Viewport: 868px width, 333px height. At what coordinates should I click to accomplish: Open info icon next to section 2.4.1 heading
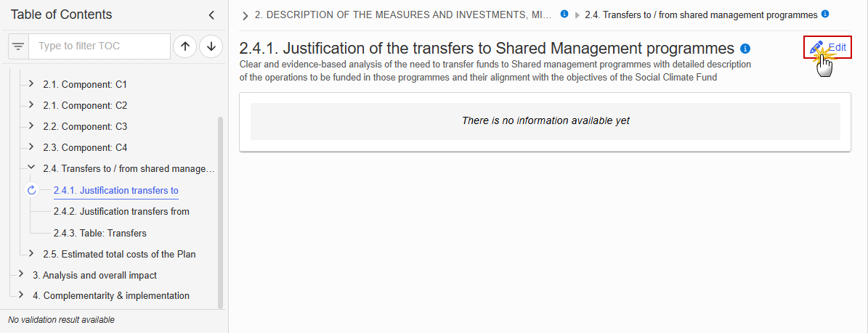click(x=745, y=49)
